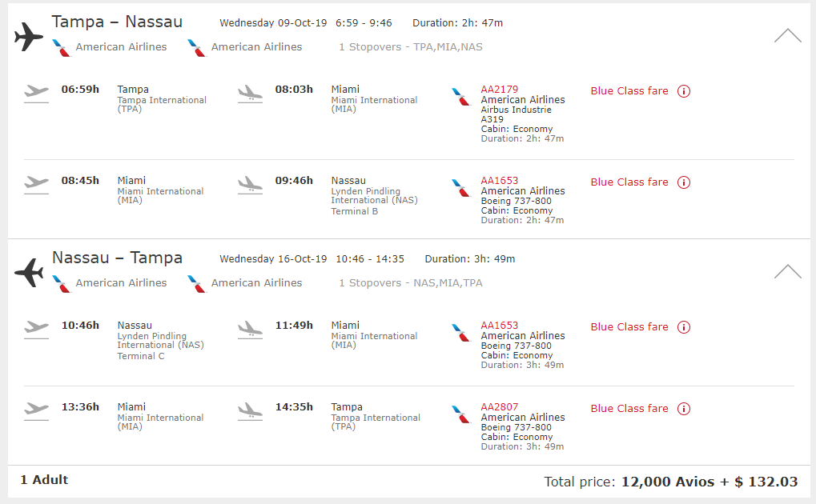Open info icon for outbound AA1653 fare
Image resolution: width=816 pixels, height=504 pixels.
pyautogui.click(x=683, y=182)
